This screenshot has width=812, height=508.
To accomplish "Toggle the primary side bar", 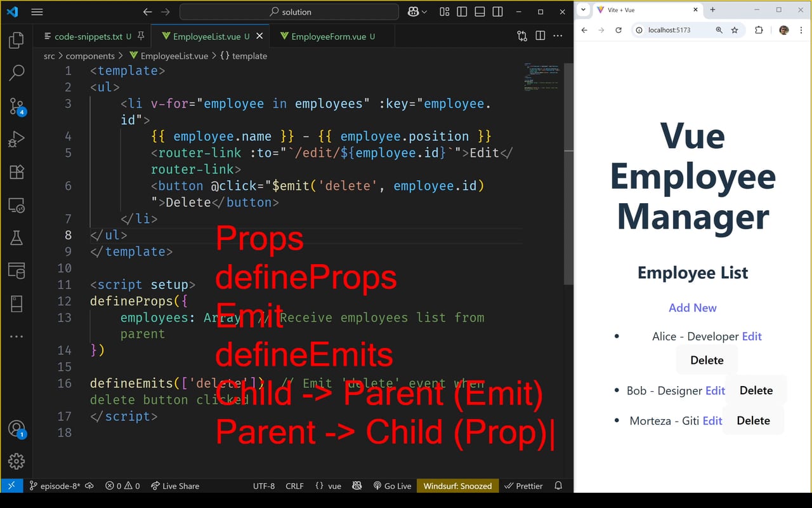I will 462,11.
